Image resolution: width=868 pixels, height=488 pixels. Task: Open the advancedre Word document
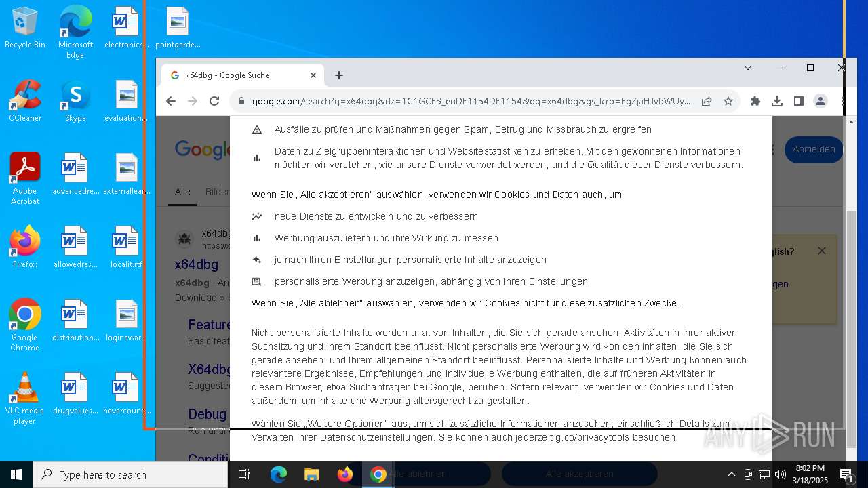tap(75, 174)
